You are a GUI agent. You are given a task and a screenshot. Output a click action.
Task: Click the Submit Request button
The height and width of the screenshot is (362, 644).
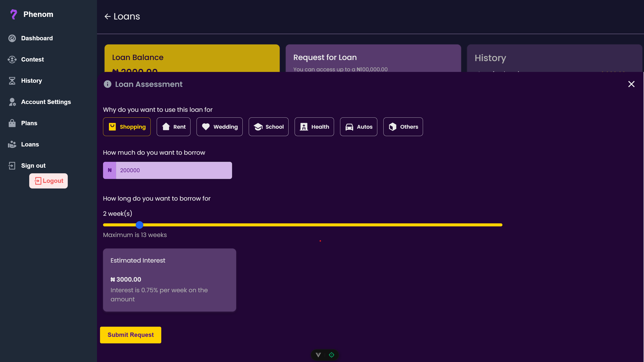131,334
